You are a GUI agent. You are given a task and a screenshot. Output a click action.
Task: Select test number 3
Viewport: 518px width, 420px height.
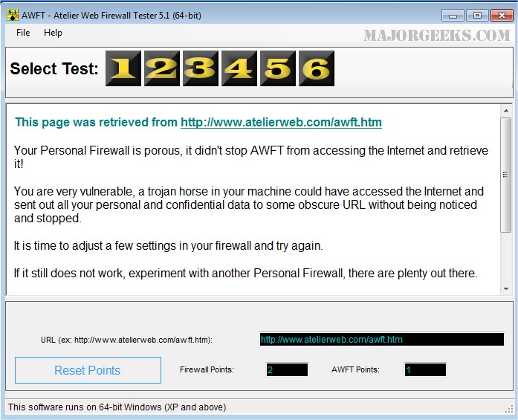pos(201,68)
